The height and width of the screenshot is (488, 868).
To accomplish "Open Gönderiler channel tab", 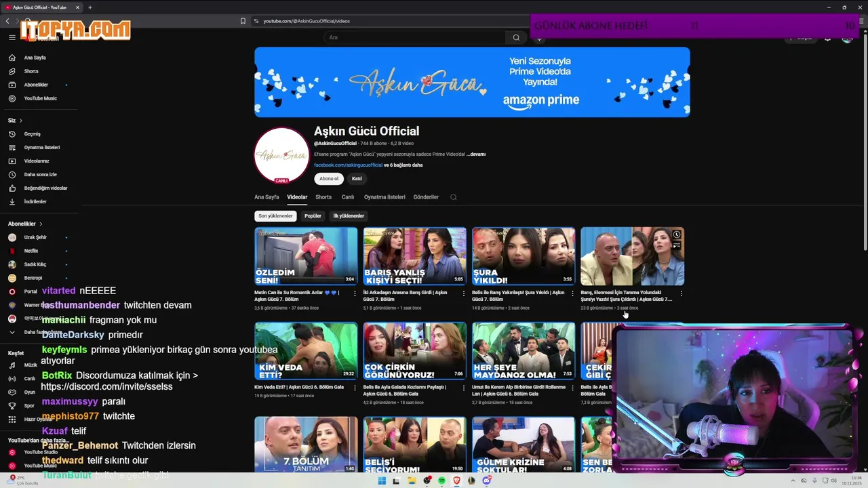I will coord(426,197).
